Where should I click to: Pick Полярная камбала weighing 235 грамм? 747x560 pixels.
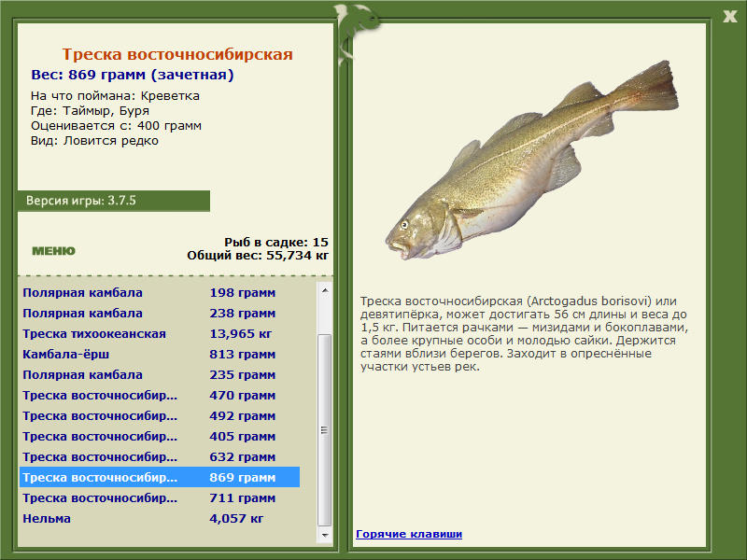pyautogui.click(x=159, y=375)
